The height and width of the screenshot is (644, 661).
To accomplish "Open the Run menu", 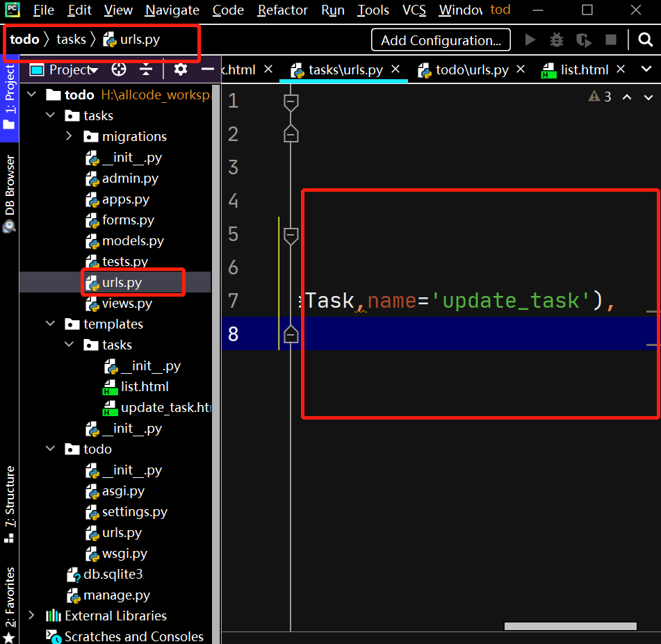I will click(333, 10).
